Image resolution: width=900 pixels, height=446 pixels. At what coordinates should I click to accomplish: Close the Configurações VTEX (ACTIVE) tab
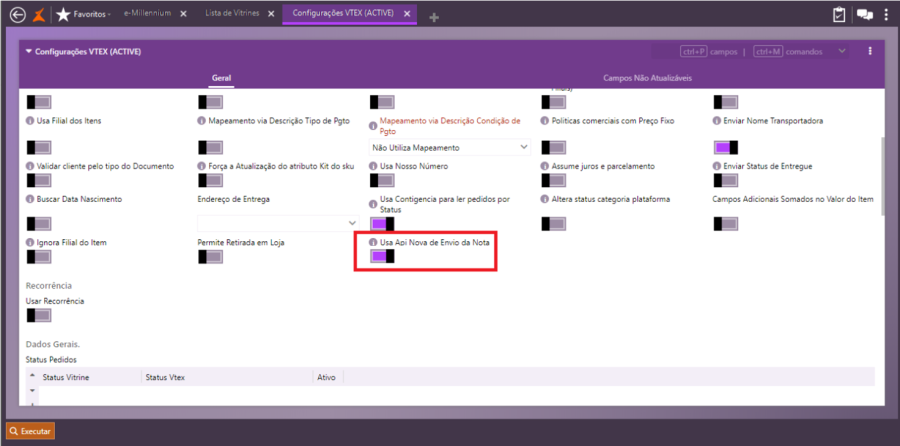[x=407, y=14]
